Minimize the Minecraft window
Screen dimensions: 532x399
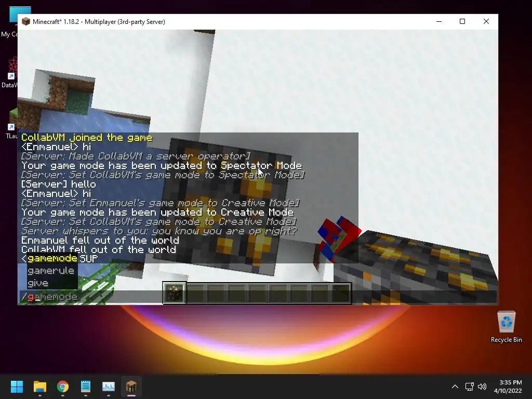point(439,21)
